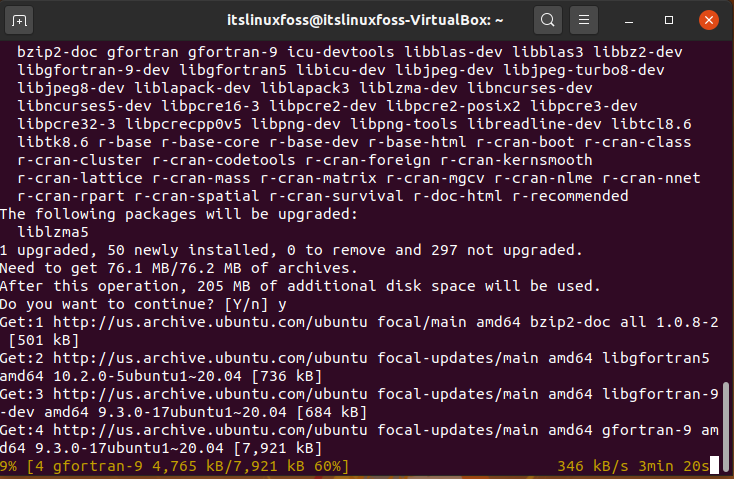Click 'r-base-core' package name

(210, 142)
